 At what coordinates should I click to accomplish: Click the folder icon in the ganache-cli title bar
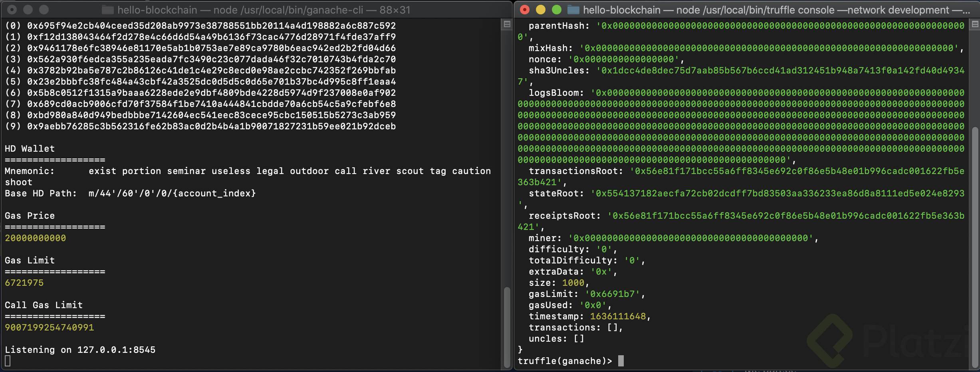(106, 10)
